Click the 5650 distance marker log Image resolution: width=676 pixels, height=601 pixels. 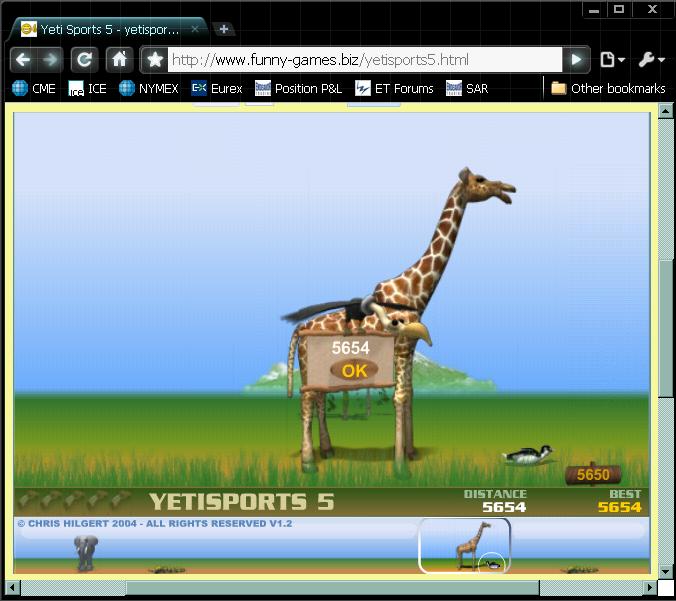coord(593,474)
